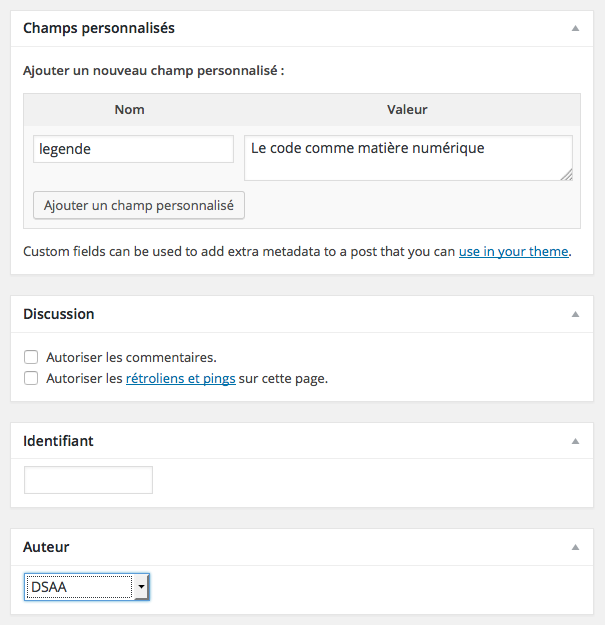Viewport: 605px width, 625px height.
Task: Follow the 'rétroliens et pings' link
Action: tap(180, 379)
